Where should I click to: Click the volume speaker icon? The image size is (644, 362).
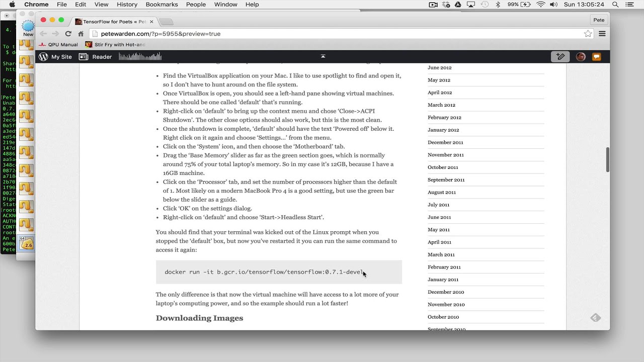(554, 5)
